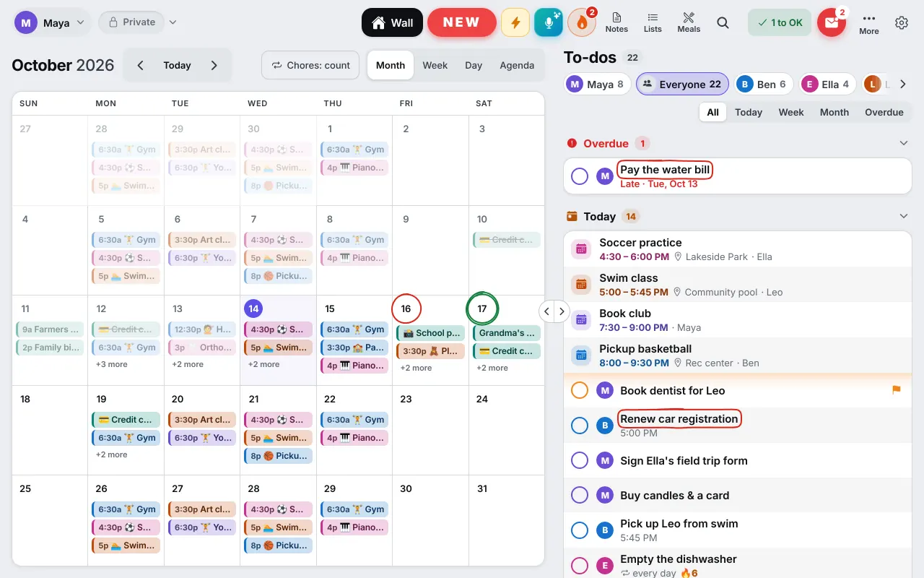Open Meals from the top bar
Screen dimensions: 924x578
click(x=689, y=22)
